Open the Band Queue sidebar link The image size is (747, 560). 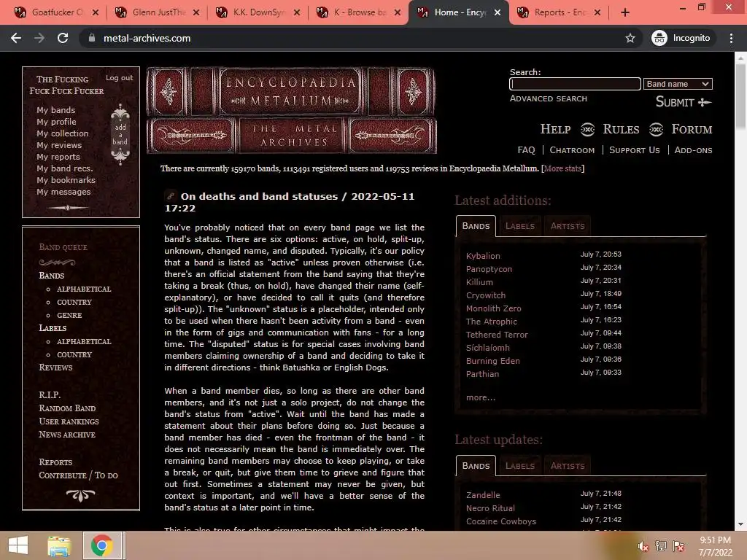click(x=63, y=247)
